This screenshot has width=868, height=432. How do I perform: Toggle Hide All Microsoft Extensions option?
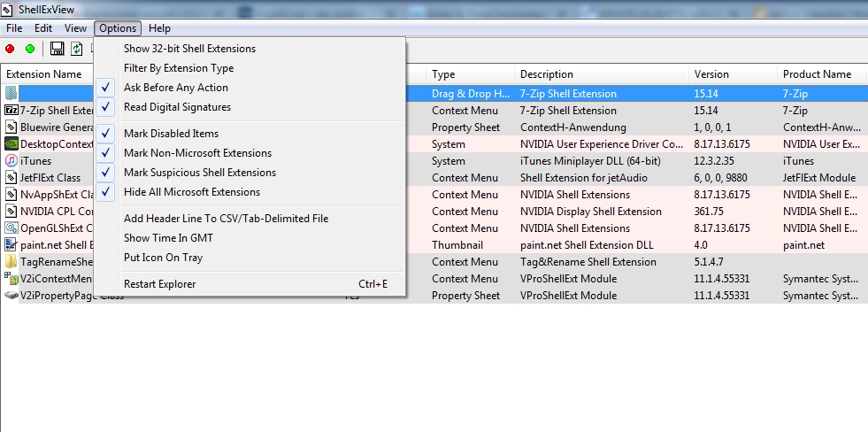pos(250,192)
